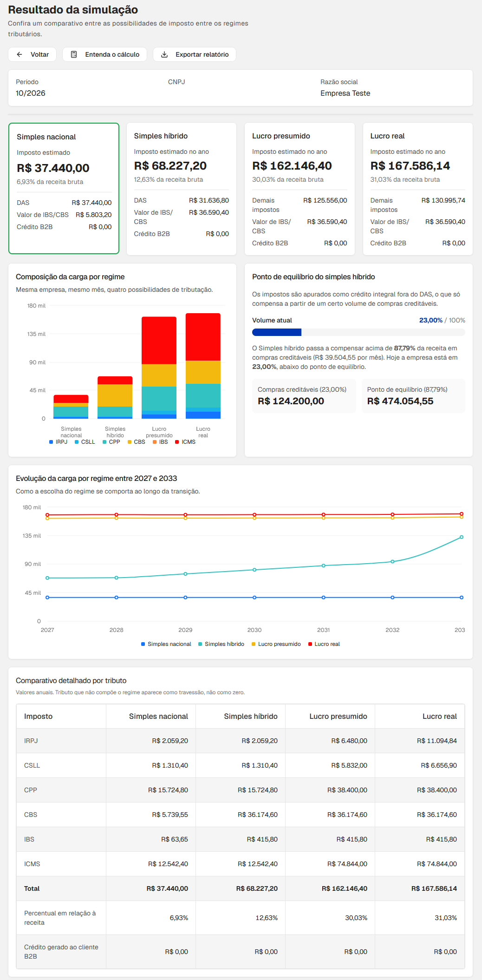Click the Compras creditáveis value R$ 124.200,00

click(291, 401)
